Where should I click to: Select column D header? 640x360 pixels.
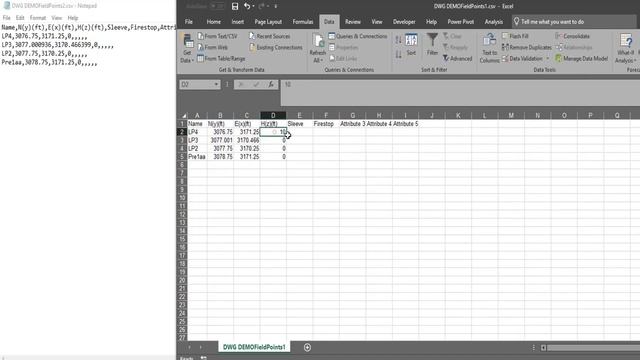tap(273, 116)
